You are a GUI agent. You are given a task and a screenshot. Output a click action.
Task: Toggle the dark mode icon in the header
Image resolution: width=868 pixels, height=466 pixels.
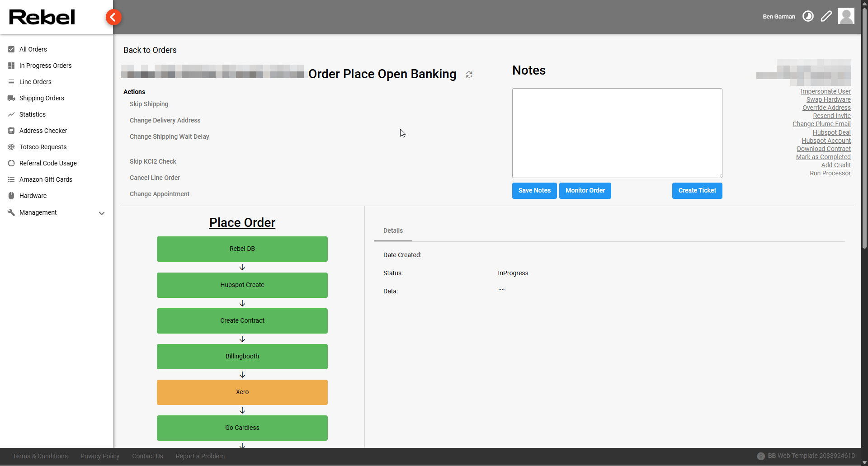[808, 16]
